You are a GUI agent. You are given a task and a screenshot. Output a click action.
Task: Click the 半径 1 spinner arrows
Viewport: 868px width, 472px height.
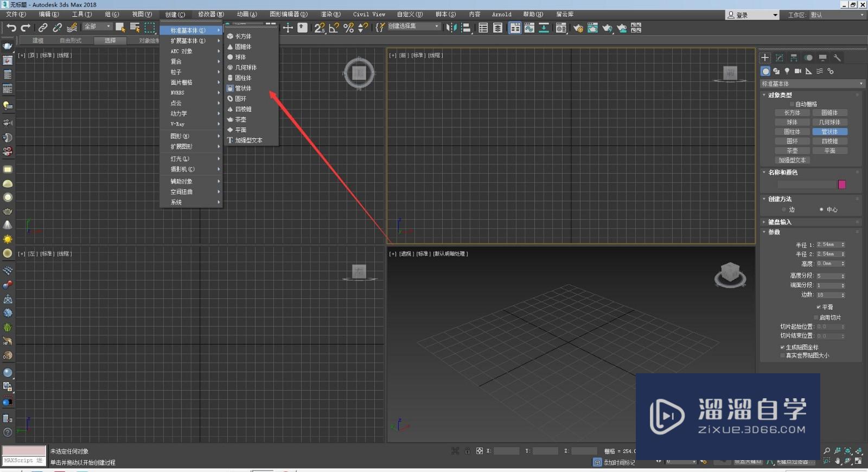point(843,245)
